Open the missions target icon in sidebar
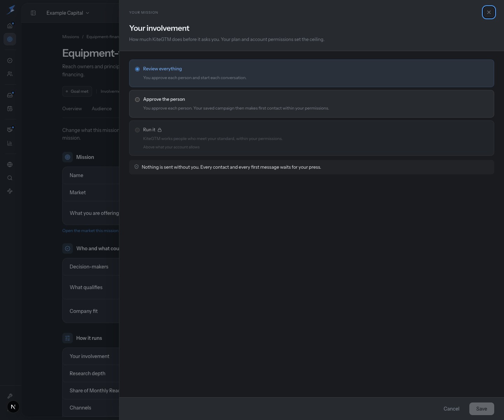The height and width of the screenshot is (420, 504). pyautogui.click(x=10, y=39)
